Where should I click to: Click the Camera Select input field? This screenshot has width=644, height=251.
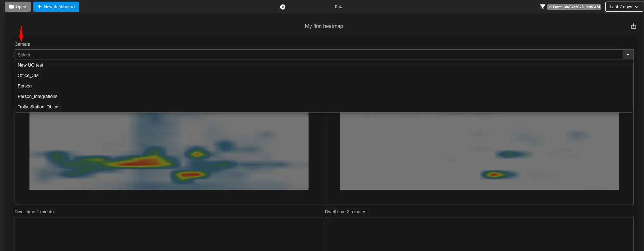point(319,55)
